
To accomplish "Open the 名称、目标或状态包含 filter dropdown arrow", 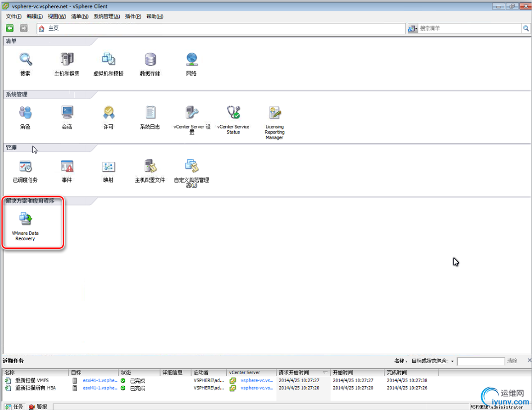I will 452,361.
